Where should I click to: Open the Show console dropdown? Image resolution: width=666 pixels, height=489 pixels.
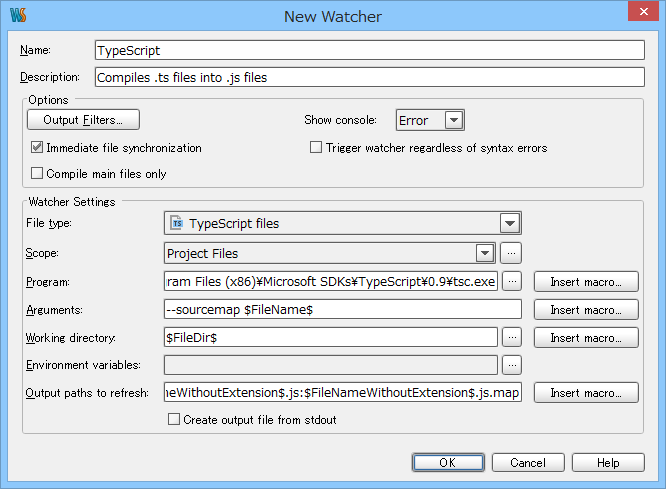click(x=454, y=120)
